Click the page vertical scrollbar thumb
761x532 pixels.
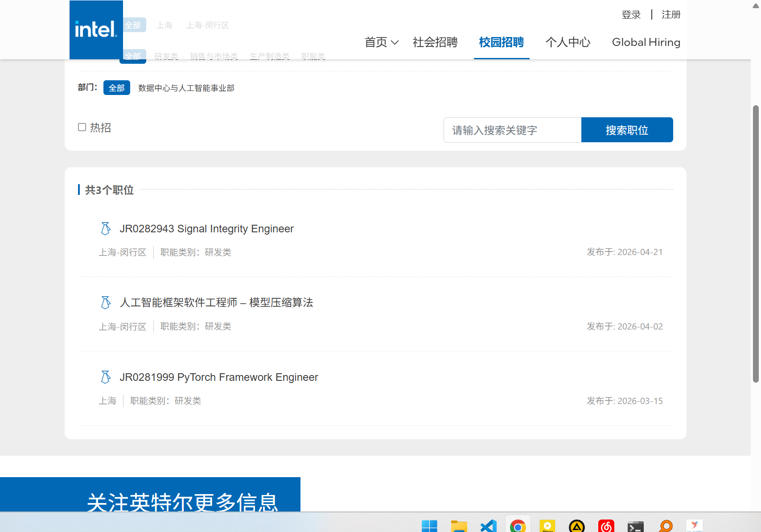755,243
